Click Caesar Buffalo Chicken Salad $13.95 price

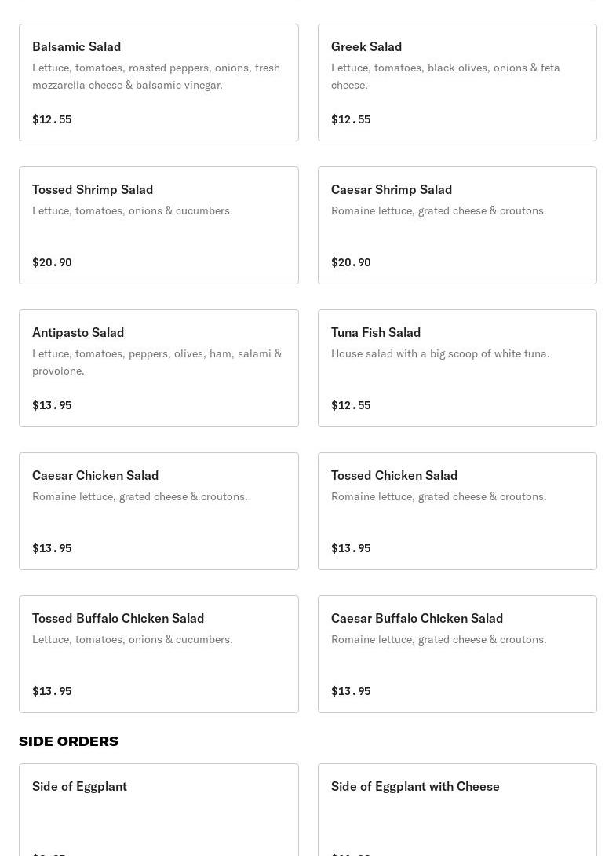point(351,692)
